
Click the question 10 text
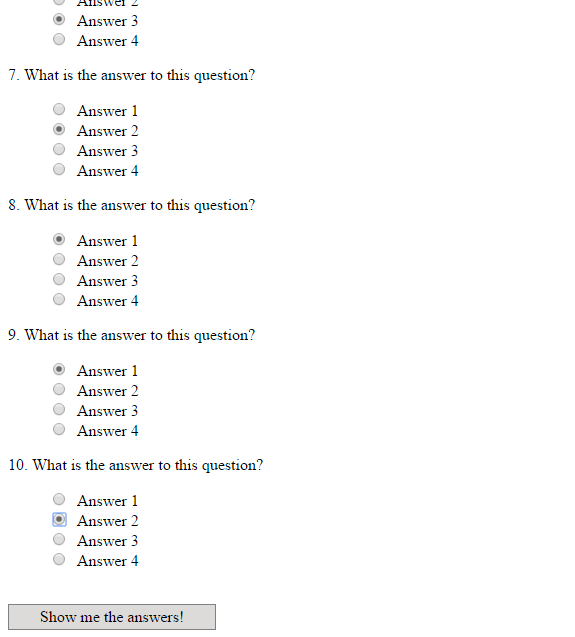point(136,466)
